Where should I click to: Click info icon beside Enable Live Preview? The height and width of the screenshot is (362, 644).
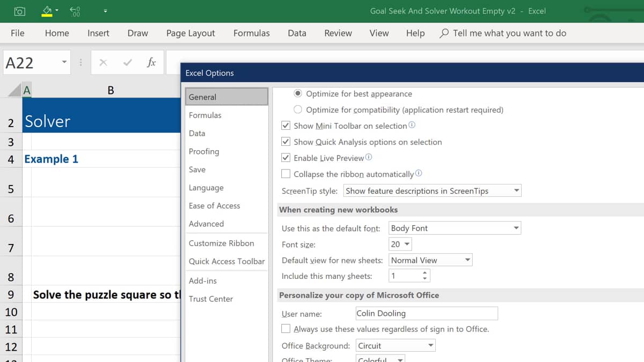pos(369,157)
